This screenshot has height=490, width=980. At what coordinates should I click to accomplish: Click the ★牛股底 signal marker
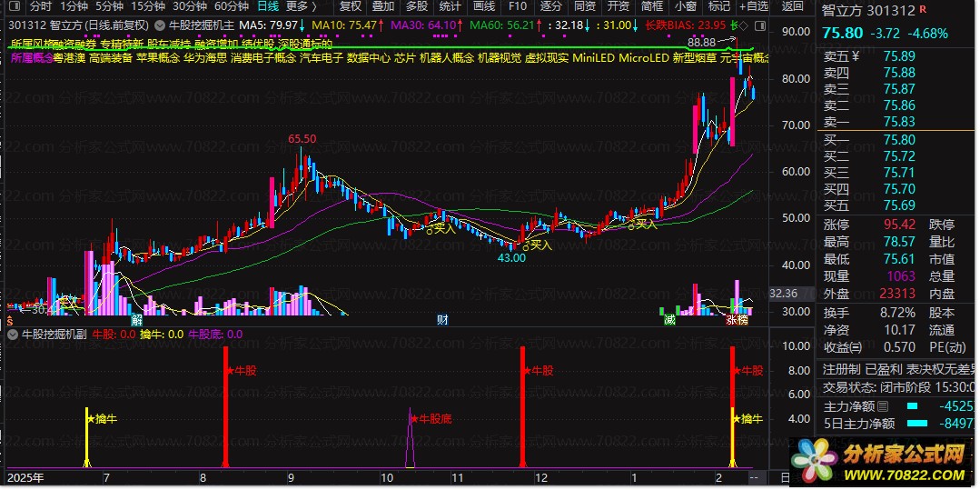click(431, 419)
